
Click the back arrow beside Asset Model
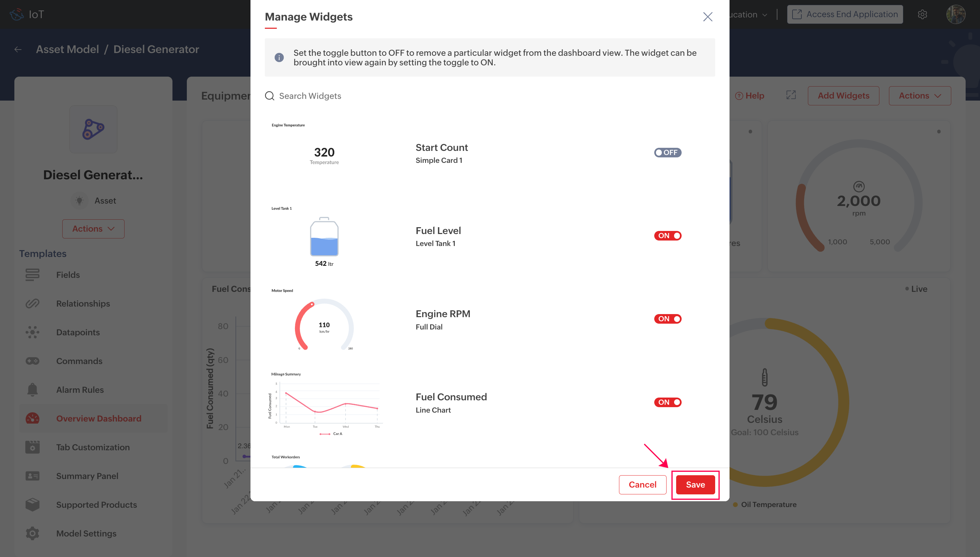tap(18, 49)
